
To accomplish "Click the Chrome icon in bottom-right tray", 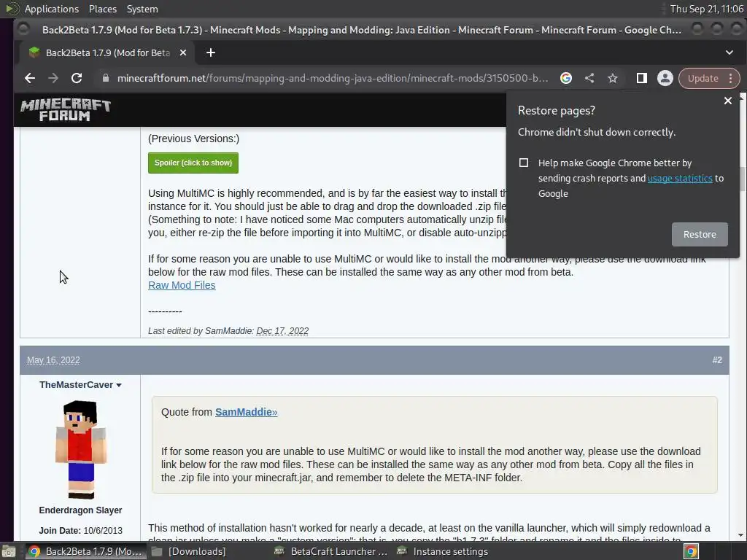I will tap(692, 551).
